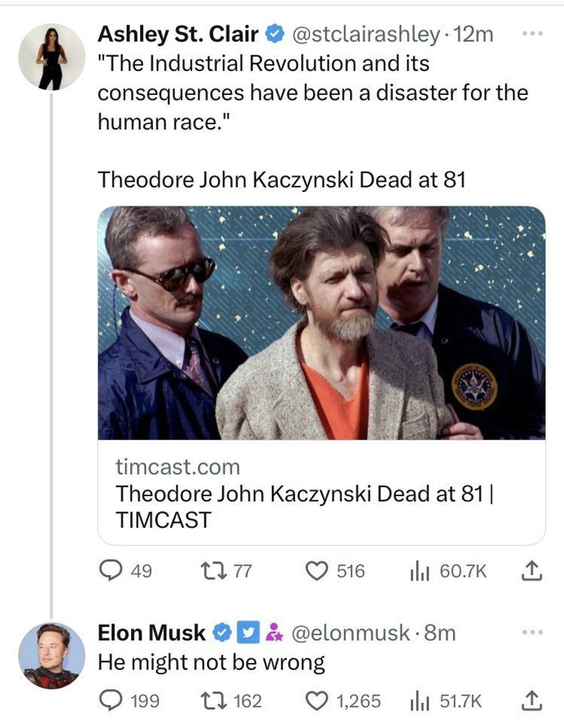Like Ashley St. Clair's tweet

pyautogui.click(x=319, y=570)
